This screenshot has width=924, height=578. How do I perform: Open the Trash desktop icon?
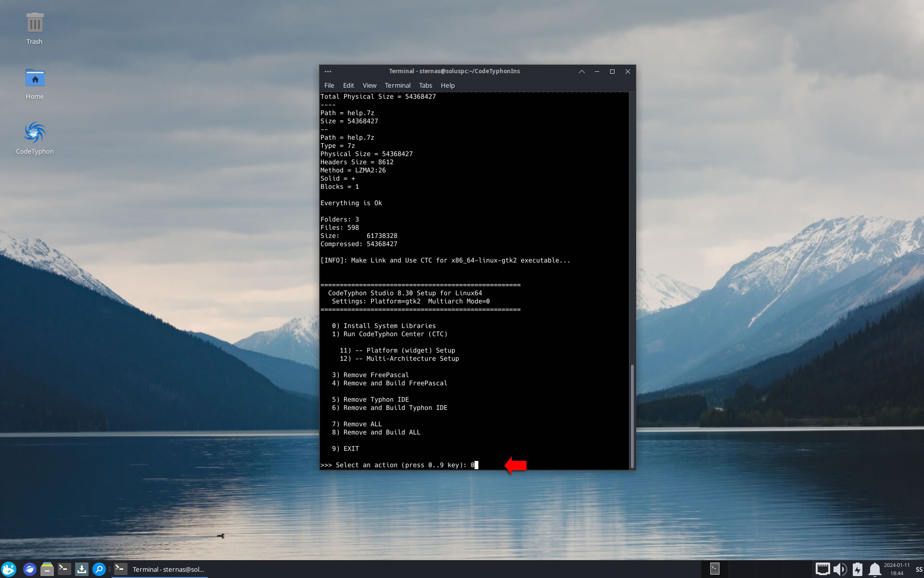[x=35, y=28]
